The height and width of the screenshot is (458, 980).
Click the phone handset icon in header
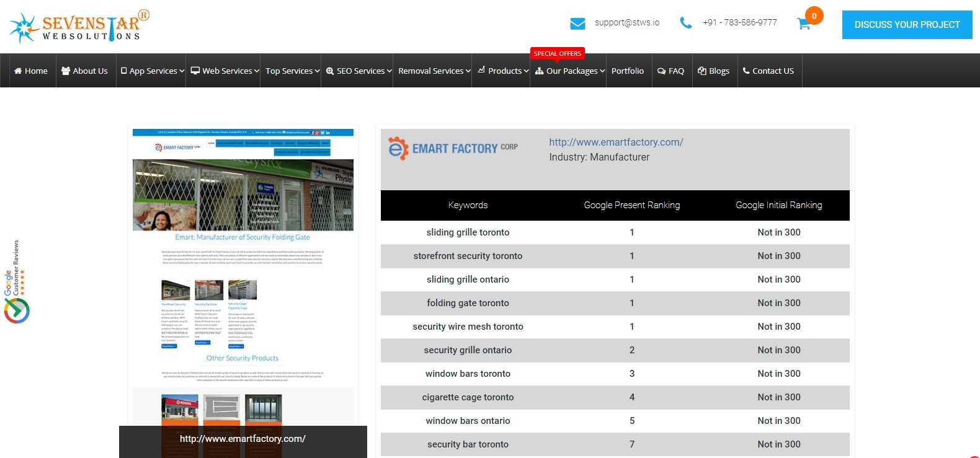point(685,23)
